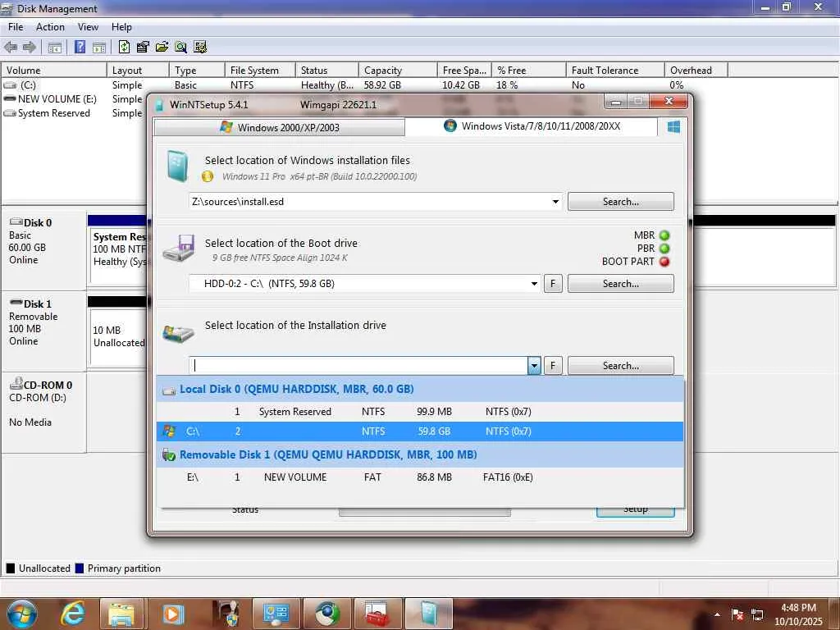Click the Removable Disk 1 group header

[x=420, y=454]
